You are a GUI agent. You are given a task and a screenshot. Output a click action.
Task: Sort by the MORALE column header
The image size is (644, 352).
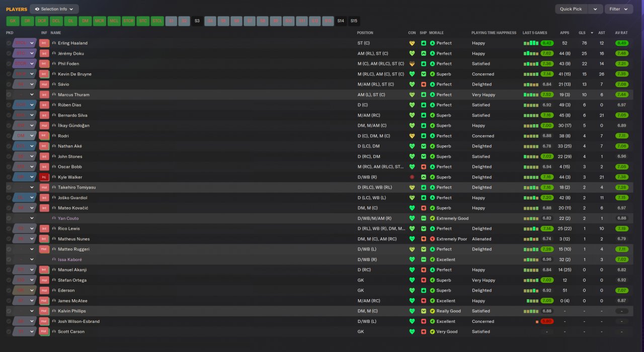click(436, 33)
